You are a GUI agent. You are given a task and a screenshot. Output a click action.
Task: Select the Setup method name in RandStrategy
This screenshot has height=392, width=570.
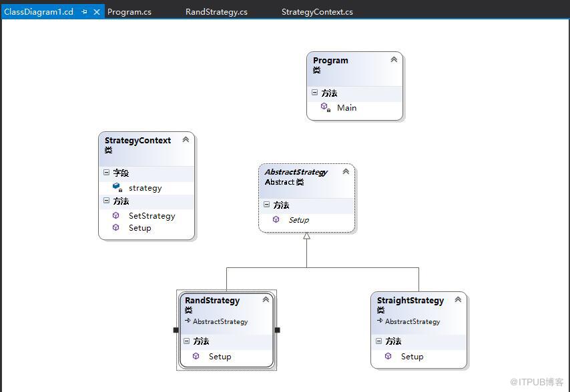coord(220,357)
